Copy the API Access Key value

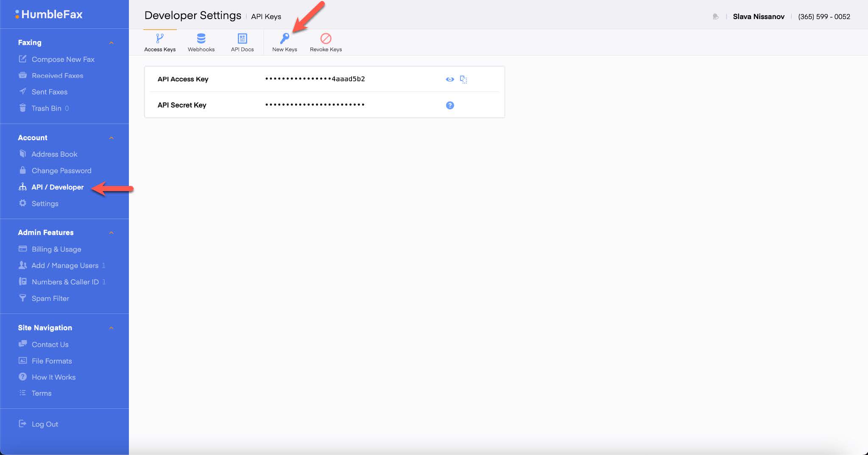[463, 79]
